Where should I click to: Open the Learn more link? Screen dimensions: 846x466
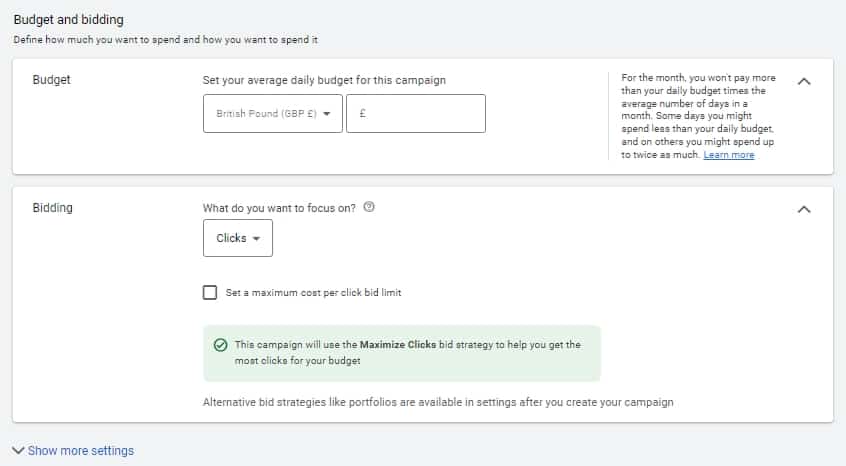(729, 155)
